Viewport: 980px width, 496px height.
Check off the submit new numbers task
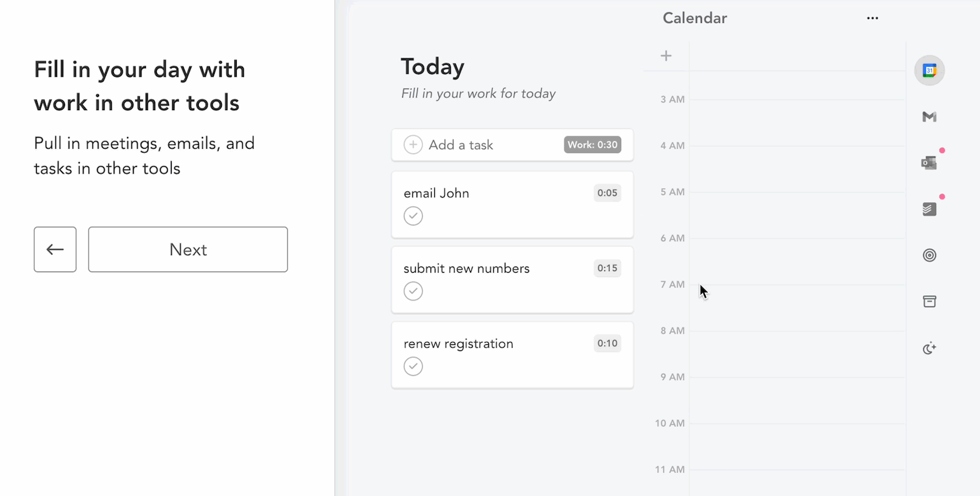pos(413,291)
